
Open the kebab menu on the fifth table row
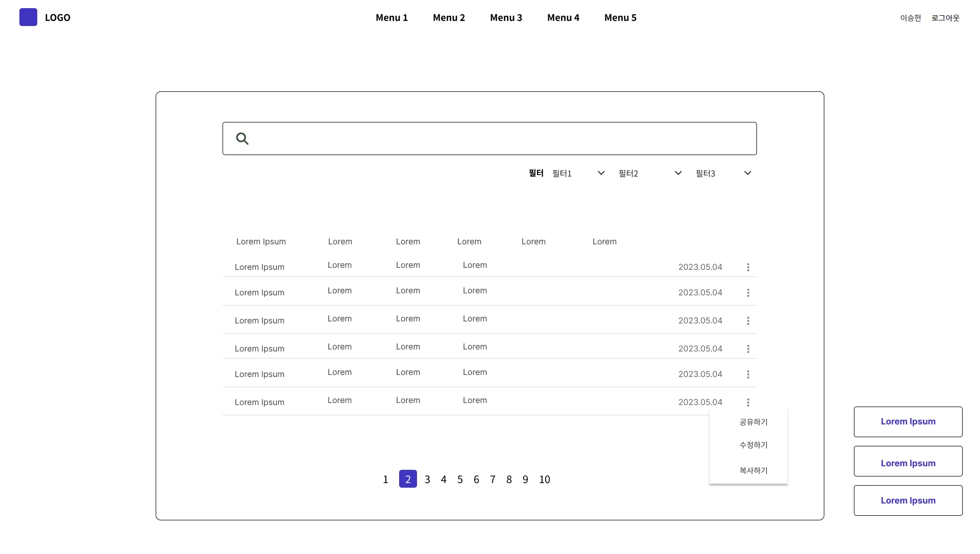(748, 374)
